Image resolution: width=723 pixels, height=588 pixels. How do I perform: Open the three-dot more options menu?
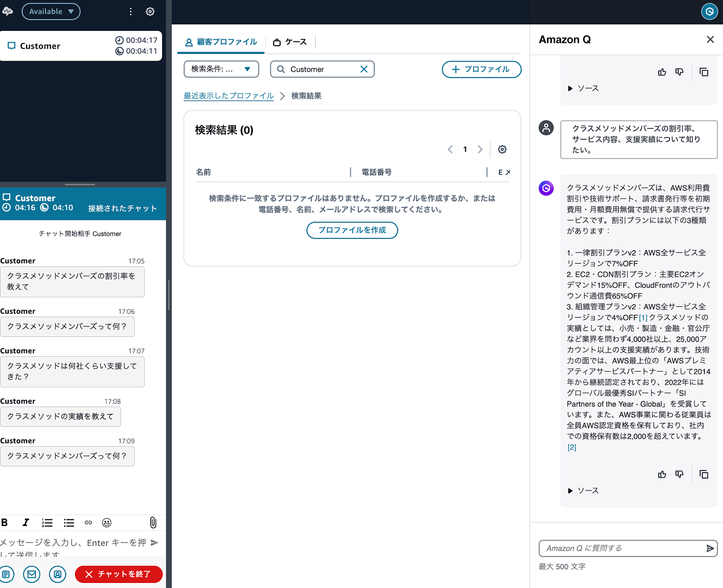point(131,12)
